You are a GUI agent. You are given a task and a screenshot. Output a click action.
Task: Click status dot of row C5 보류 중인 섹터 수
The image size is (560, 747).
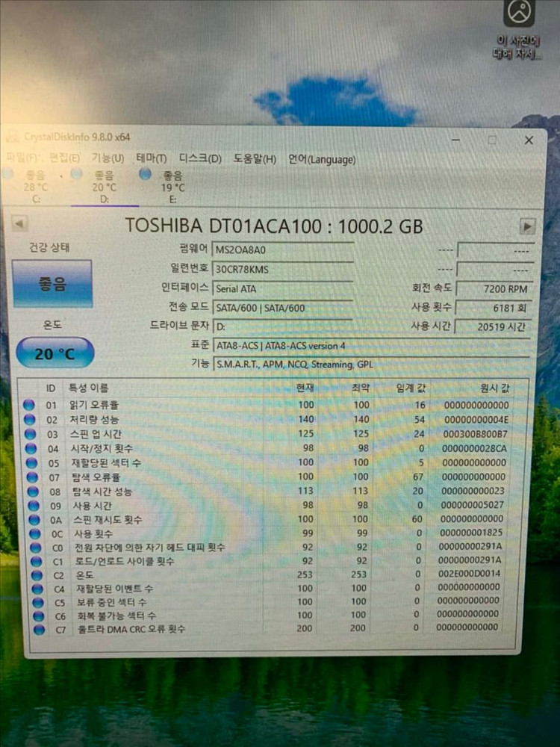(x=37, y=603)
